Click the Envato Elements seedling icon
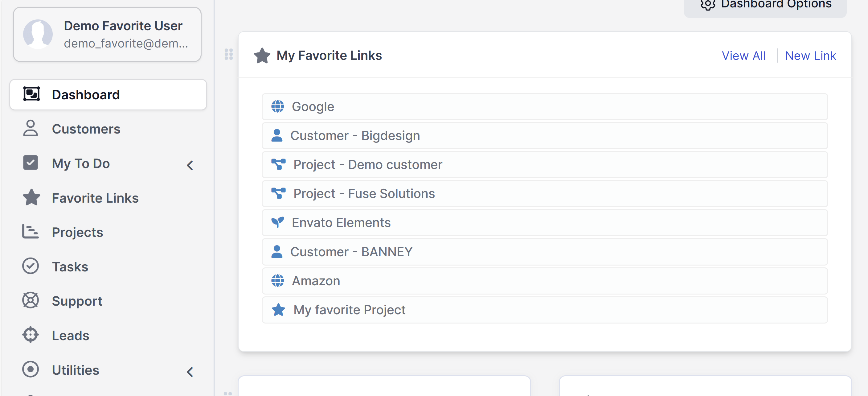The image size is (868, 396). pyautogui.click(x=278, y=222)
